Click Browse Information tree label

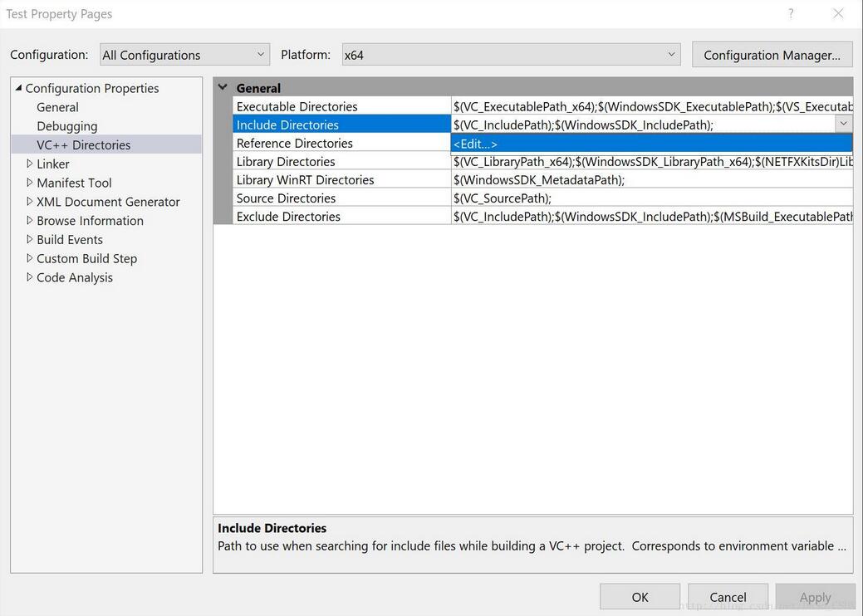pos(90,221)
